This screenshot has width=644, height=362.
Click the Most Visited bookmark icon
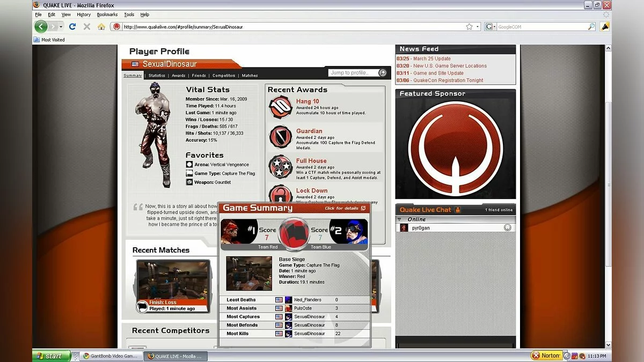(36, 40)
